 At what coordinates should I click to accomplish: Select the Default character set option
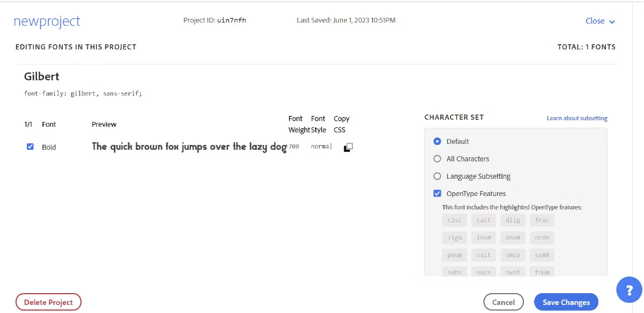coord(437,141)
